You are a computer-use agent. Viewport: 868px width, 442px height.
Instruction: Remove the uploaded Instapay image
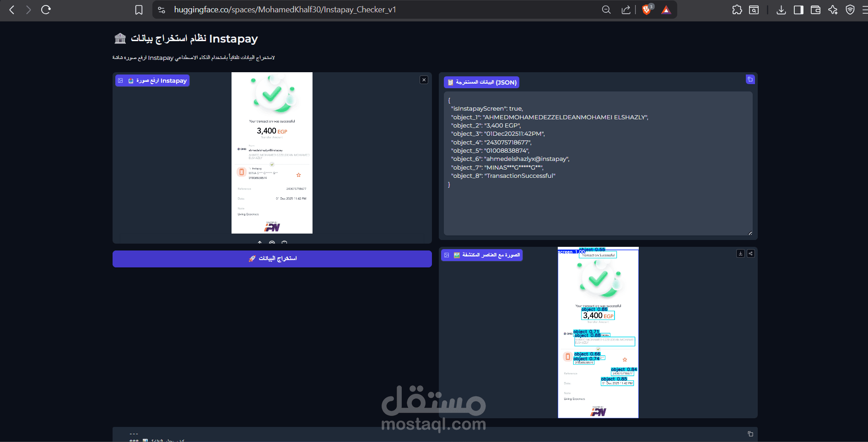424,80
